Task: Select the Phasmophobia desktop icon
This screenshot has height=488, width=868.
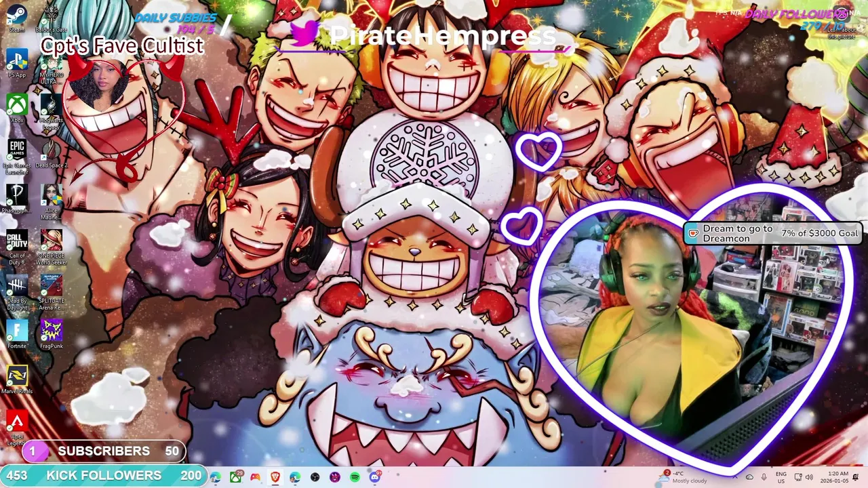Action: pos(17,199)
